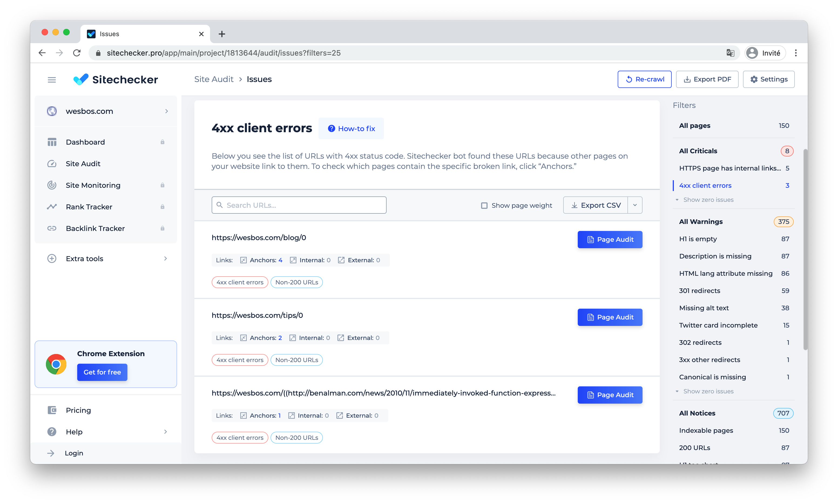Click the Sitechecker logo
Image resolution: width=838 pixels, height=504 pixels.
click(116, 79)
